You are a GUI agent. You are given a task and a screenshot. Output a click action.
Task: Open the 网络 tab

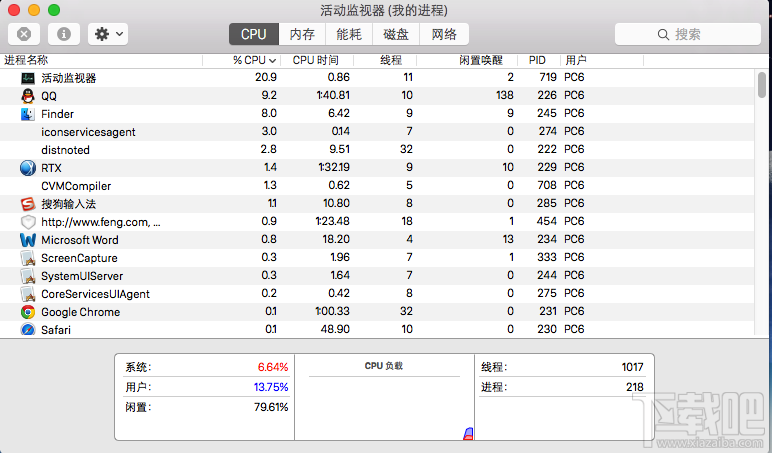click(x=444, y=34)
